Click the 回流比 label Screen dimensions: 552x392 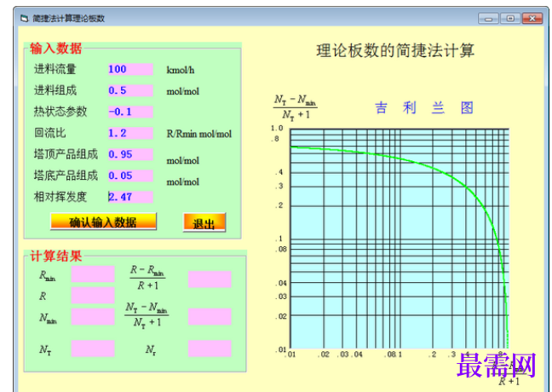click(x=49, y=133)
